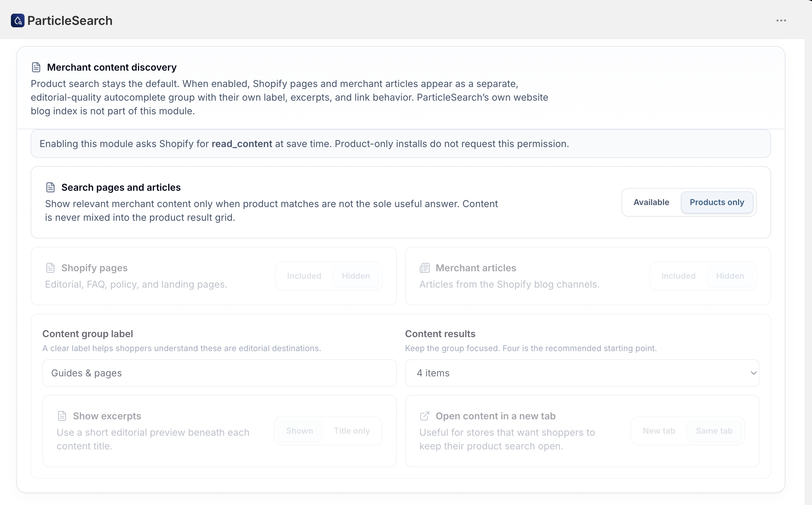Click the Content results heading
This screenshot has height=505, width=812.
[440, 334]
